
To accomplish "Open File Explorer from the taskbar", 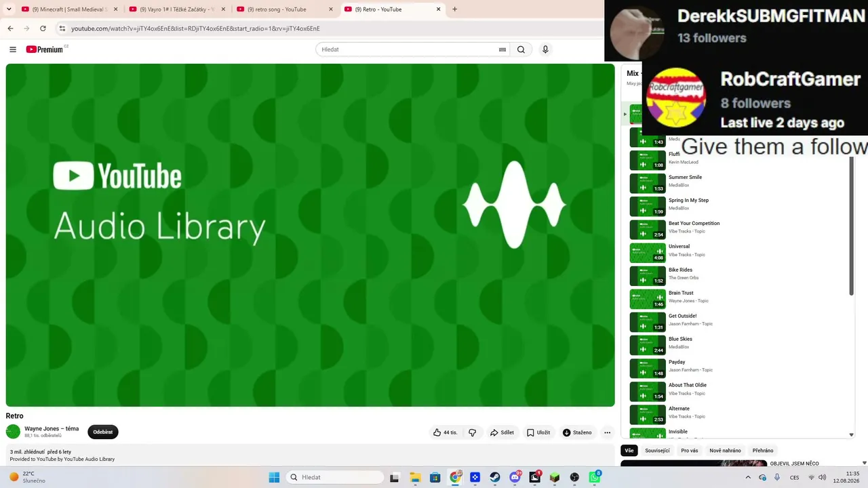I will tap(415, 477).
